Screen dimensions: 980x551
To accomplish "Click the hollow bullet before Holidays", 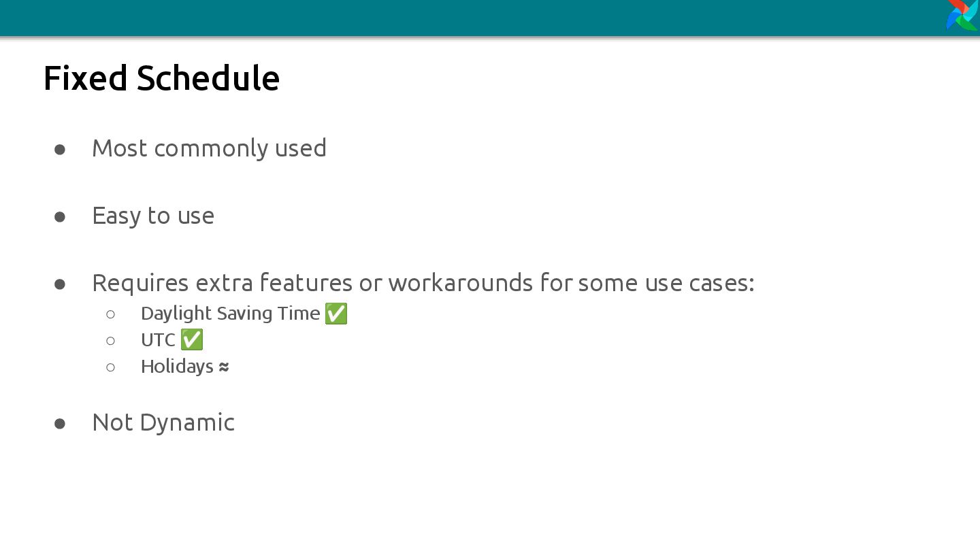I will [111, 367].
